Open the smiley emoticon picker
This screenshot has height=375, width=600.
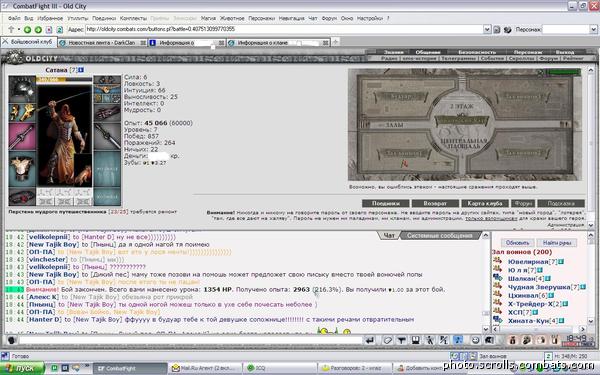[x=475, y=340]
